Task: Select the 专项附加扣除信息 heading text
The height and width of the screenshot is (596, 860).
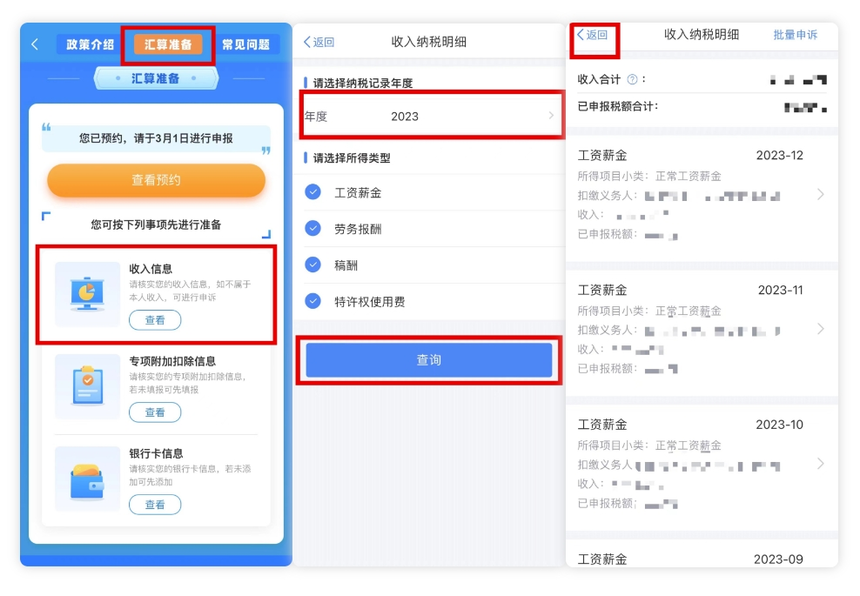Action: pyautogui.click(x=172, y=361)
